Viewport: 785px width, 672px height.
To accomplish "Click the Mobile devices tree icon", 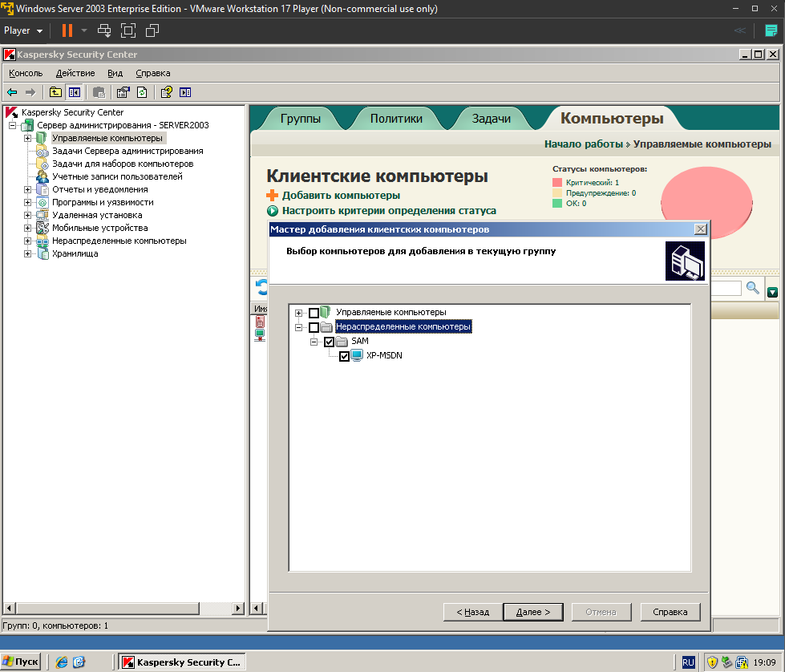I will [42, 228].
